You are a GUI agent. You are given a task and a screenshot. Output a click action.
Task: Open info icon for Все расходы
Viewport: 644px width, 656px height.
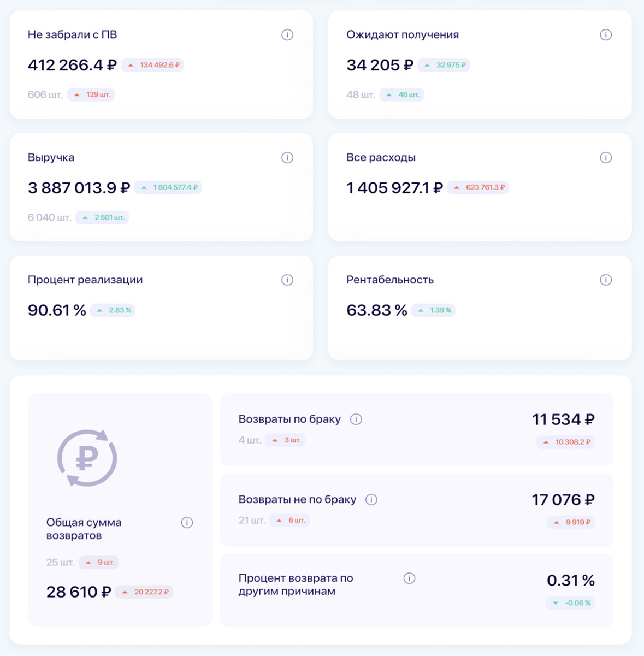point(606,158)
